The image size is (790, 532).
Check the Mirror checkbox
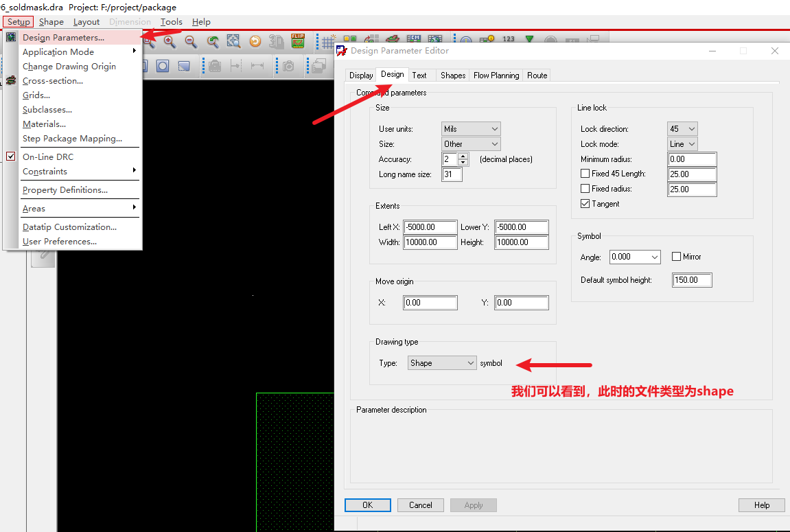pos(676,257)
